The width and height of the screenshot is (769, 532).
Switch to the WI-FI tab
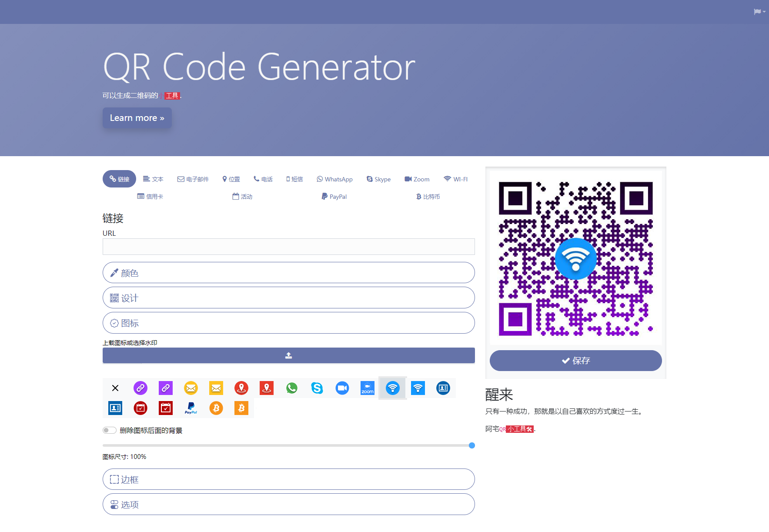455,179
